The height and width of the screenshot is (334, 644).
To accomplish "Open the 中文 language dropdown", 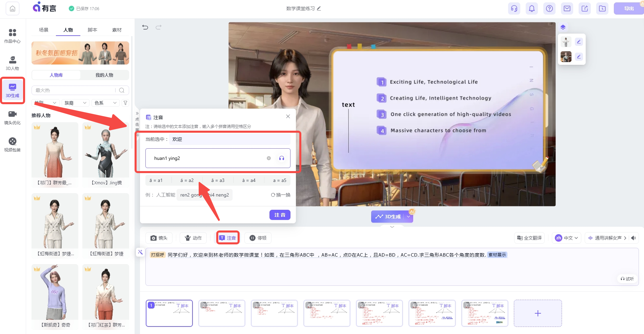I will (x=566, y=238).
